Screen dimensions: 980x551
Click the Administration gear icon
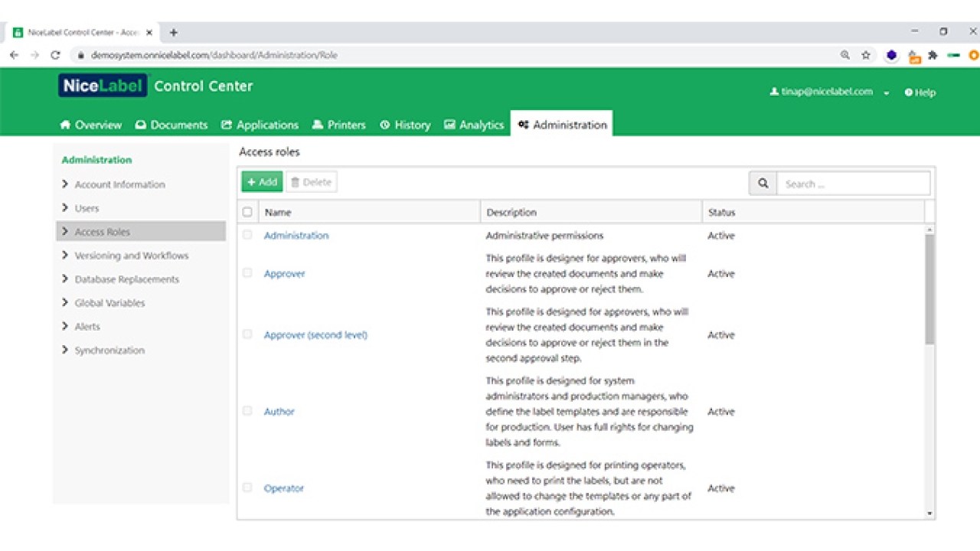click(524, 124)
